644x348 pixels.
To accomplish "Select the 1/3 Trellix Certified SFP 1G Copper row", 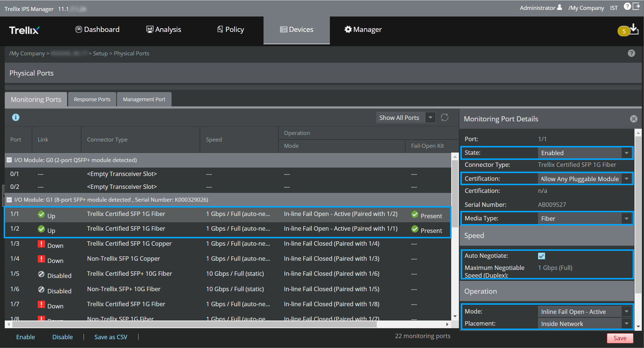I will [228, 244].
